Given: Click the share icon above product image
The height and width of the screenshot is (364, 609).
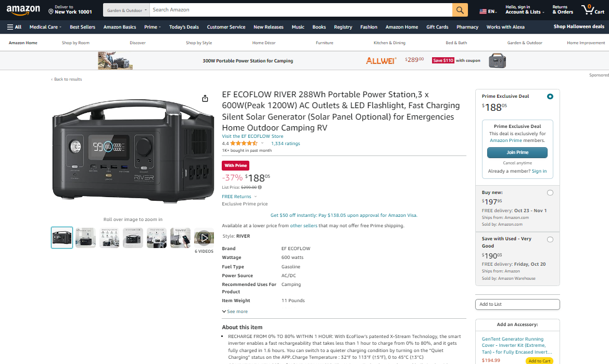Looking at the screenshot, I should click(x=205, y=99).
